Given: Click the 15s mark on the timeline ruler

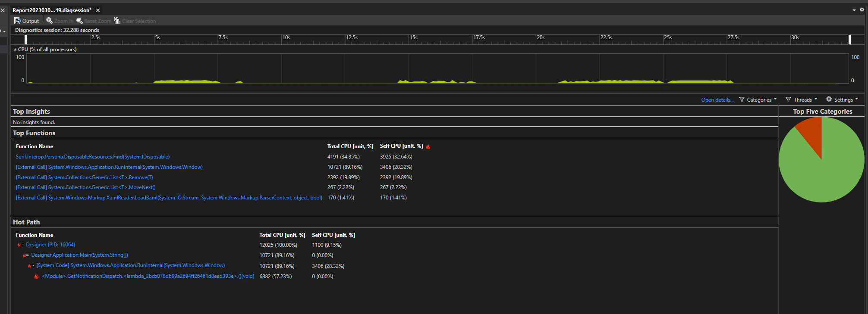Looking at the screenshot, I should 413,37.
